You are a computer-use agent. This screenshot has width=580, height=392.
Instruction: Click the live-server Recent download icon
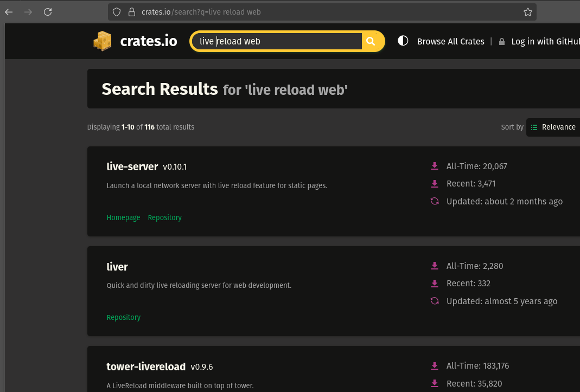435,183
